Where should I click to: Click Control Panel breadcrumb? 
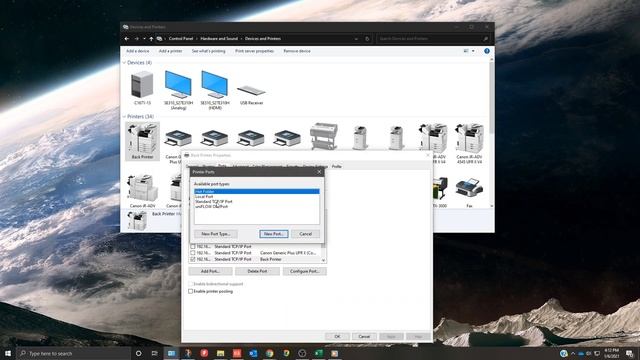[181, 39]
